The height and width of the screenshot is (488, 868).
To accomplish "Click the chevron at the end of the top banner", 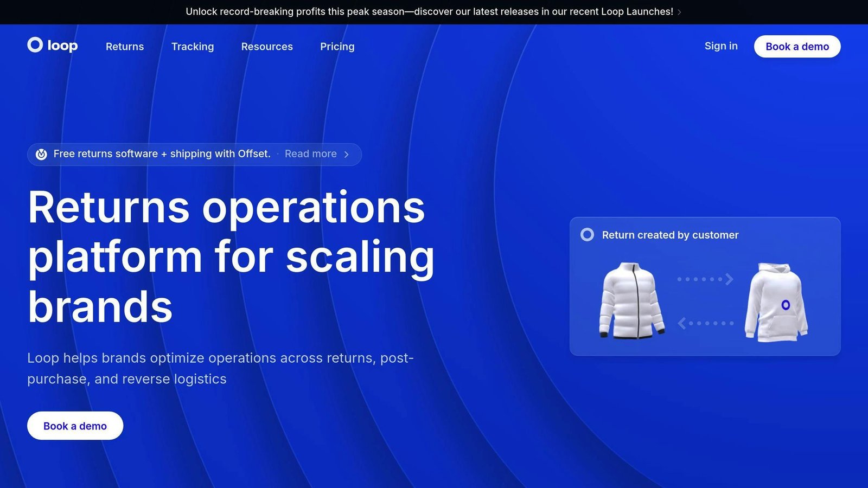I will (679, 12).
